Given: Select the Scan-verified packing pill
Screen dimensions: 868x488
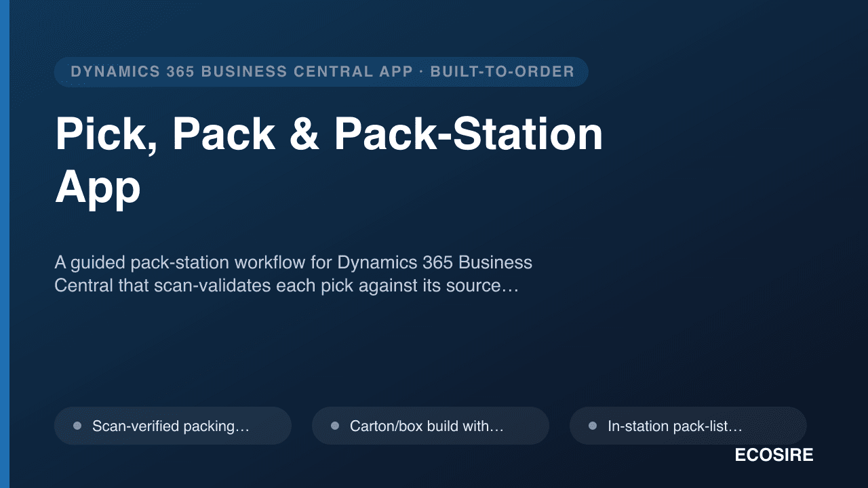Looking at the screenshot, I should 173,426.
